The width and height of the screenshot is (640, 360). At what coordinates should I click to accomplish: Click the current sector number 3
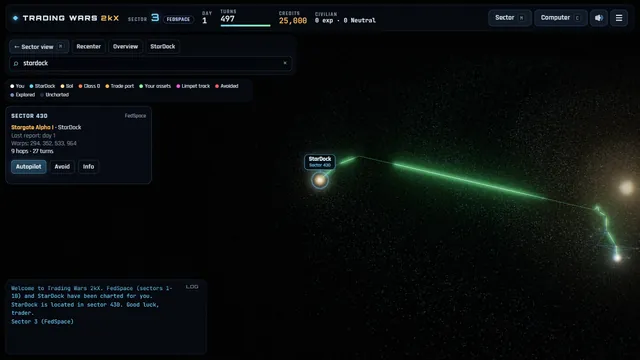click(155, 18)
